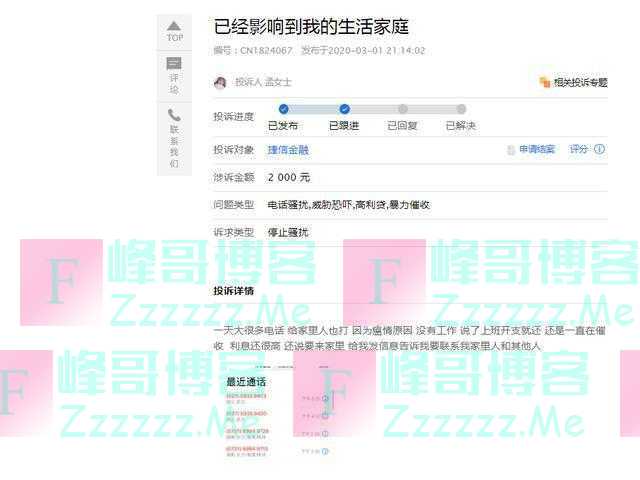Click the 评分 rating link
The width and height of the screenshot is (640, 480).
point(579,150)
